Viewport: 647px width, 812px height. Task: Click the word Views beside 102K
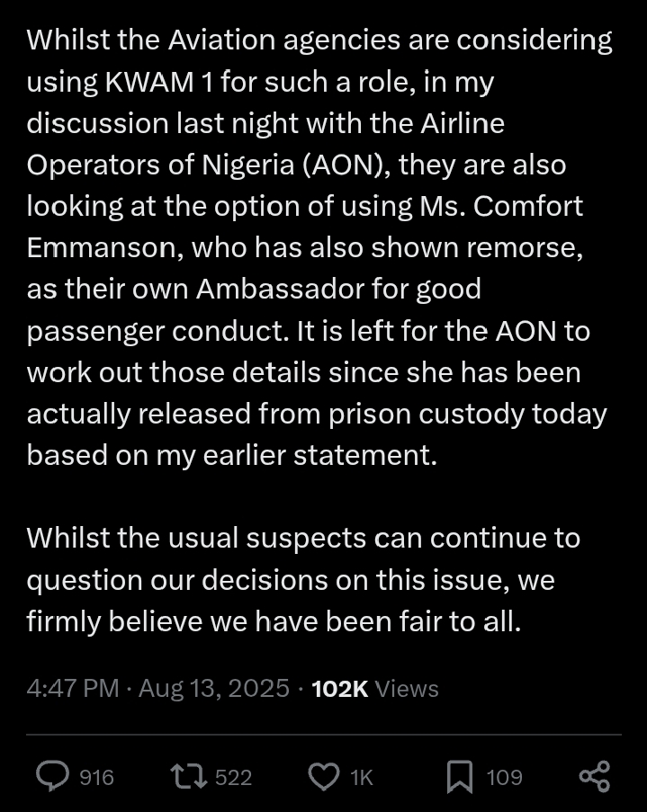click(x=407, y=689)
